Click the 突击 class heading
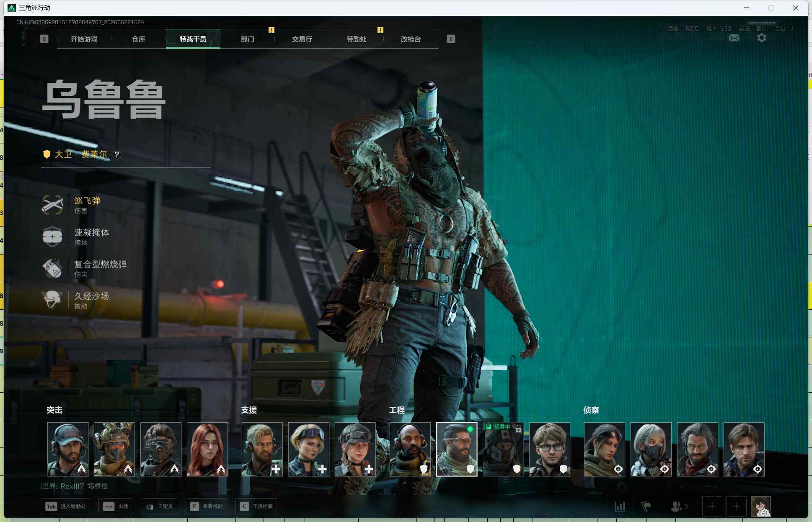This screenshot has height=522, width=812. (x=54, y=410)
